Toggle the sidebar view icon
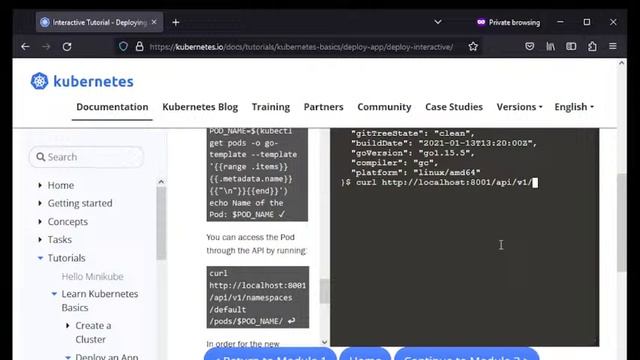Viewport: 640px width, 360px height. click(571, 47)
